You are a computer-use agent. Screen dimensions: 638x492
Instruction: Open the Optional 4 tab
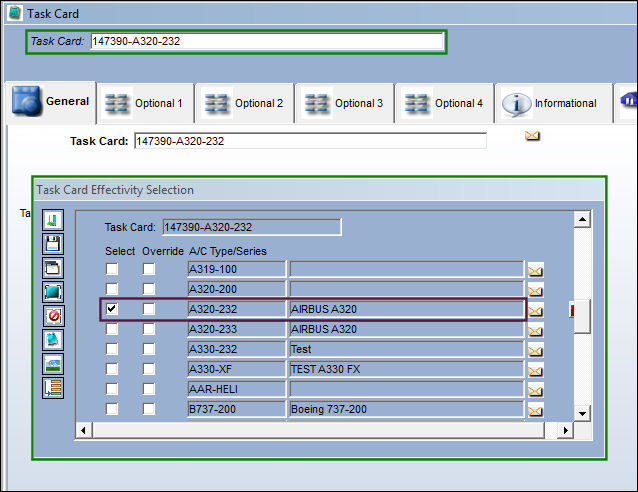coord(445,103)
